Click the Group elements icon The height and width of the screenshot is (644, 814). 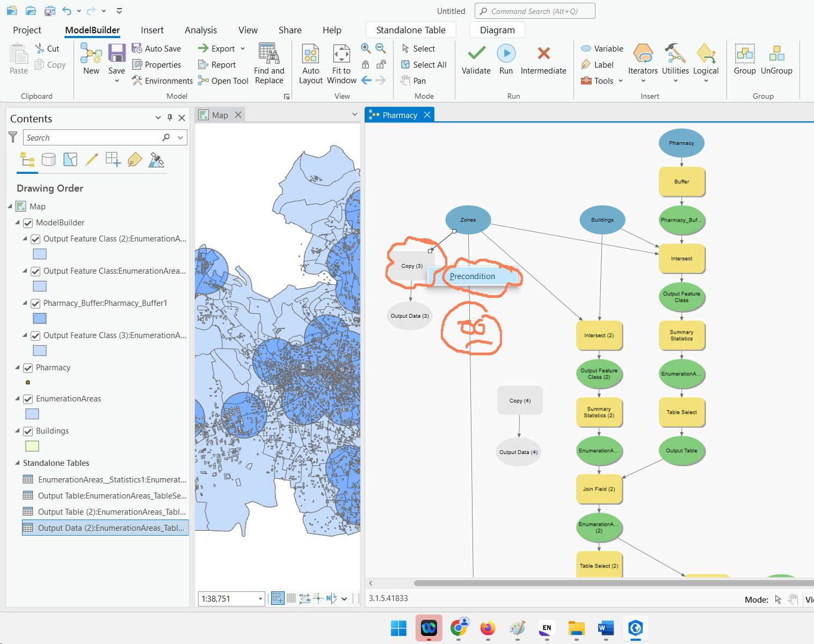tap(745, 54)
